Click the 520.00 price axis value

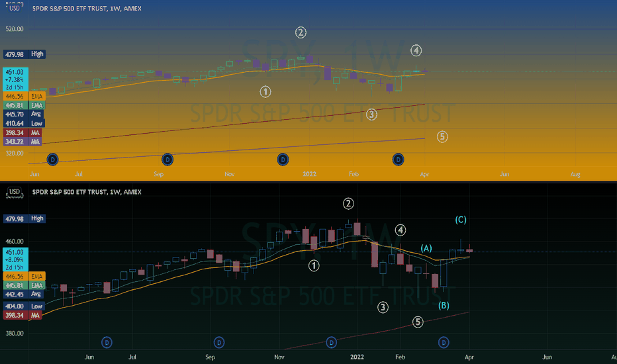click(15, 29)
